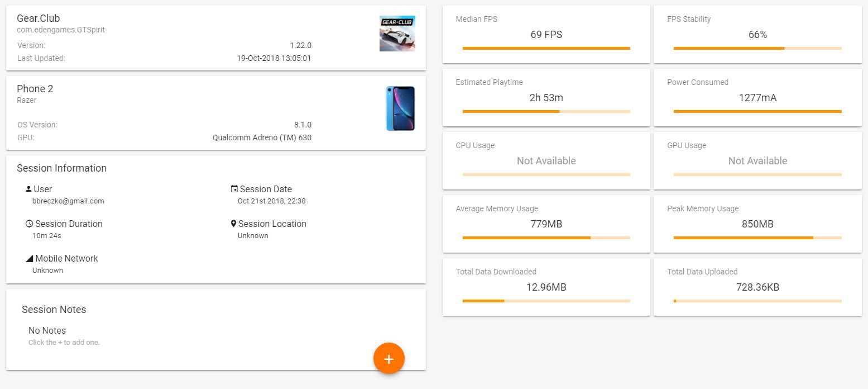
Task: Click the FPS Stability progress bar
Action: [757, 49]
